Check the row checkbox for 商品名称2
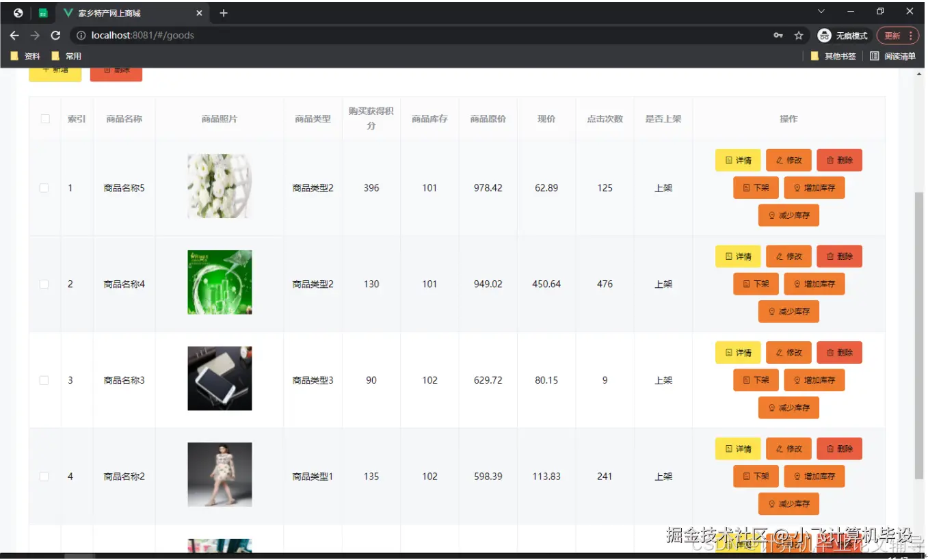Viewport: 928px width, 560px height. tap(44, 476)
